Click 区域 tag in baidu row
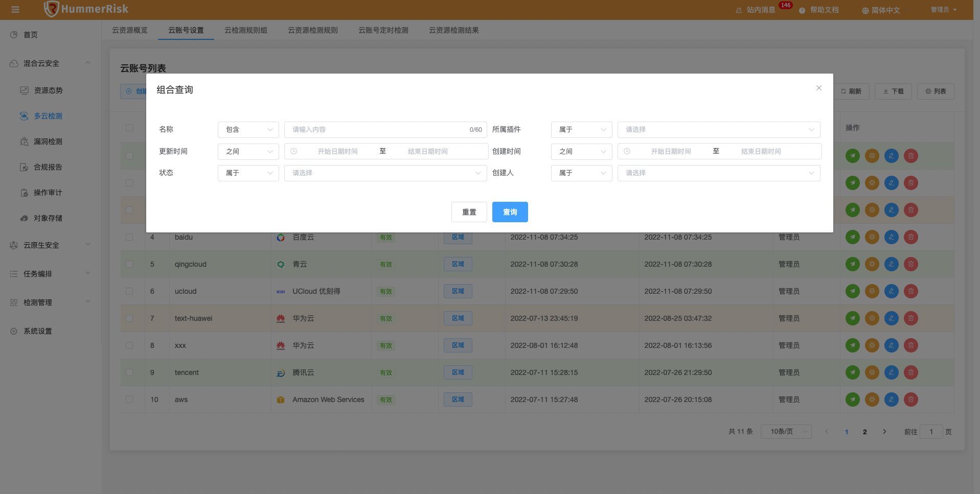Viewport: 980px width, 494px height. point(458,237)
